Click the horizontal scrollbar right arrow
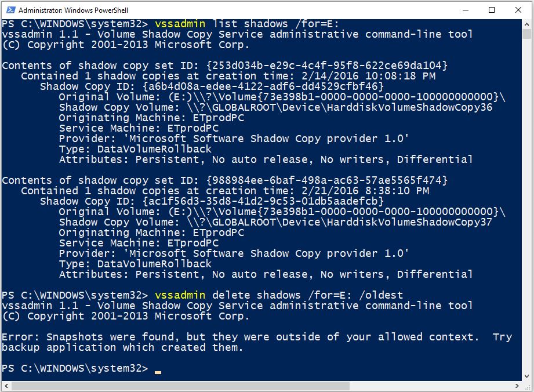 [517, 386]
